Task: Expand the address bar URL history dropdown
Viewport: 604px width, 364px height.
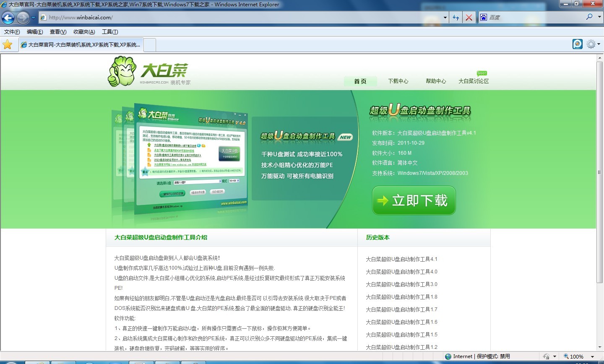Action: 445,18
